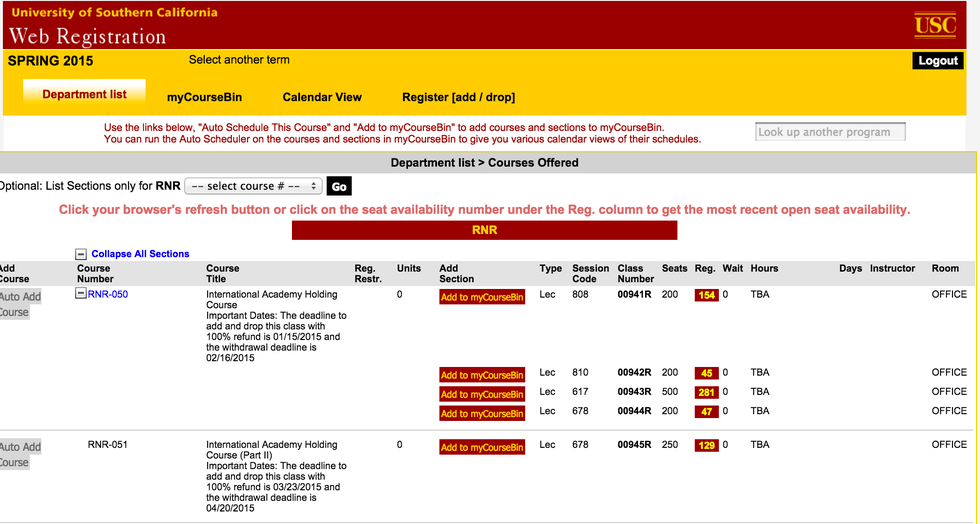
Task: Open the RNR-050 course link
Action: 108,295
